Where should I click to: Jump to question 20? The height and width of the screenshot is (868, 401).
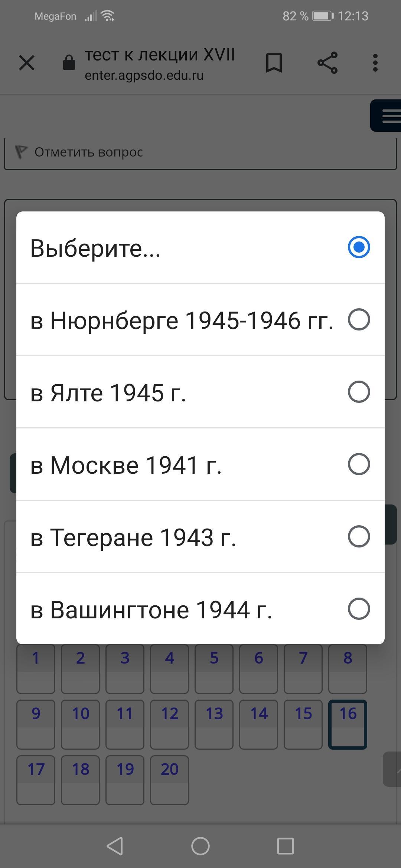[x=170, y=780]
